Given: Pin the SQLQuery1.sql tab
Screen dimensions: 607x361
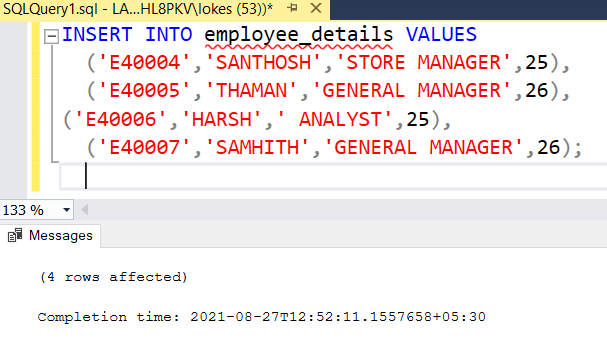Looking at the screenshot, I should click(293, 8).
